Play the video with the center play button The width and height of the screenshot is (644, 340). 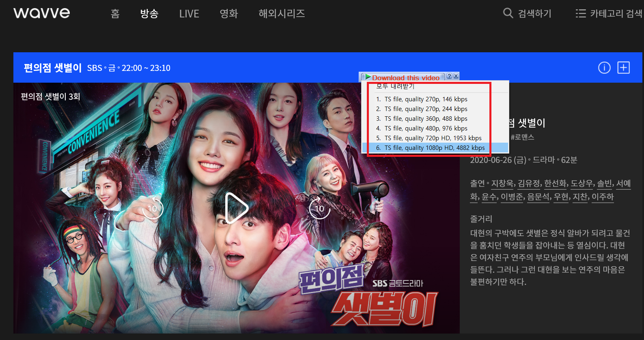click(x=236, y=208)
